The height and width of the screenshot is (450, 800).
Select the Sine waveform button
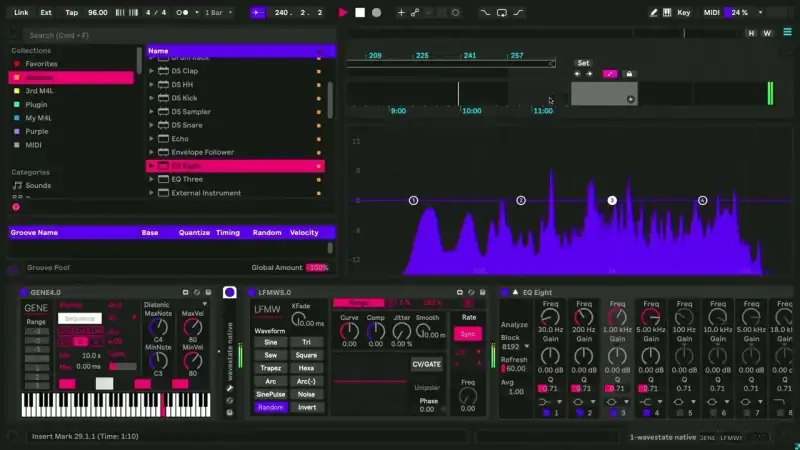[270, 342]
